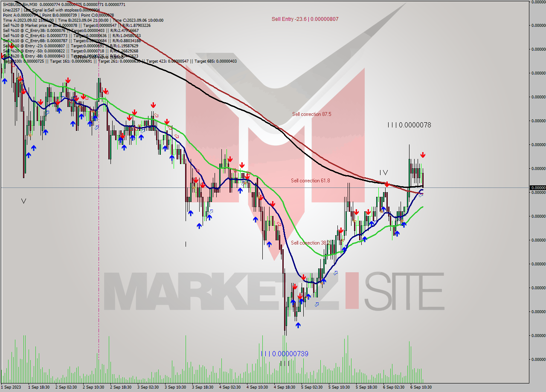Click the '4 Sep 10:30' time axis label
Image resolution: width=546 pixels, height=392 pixels.
click(257, 387)
